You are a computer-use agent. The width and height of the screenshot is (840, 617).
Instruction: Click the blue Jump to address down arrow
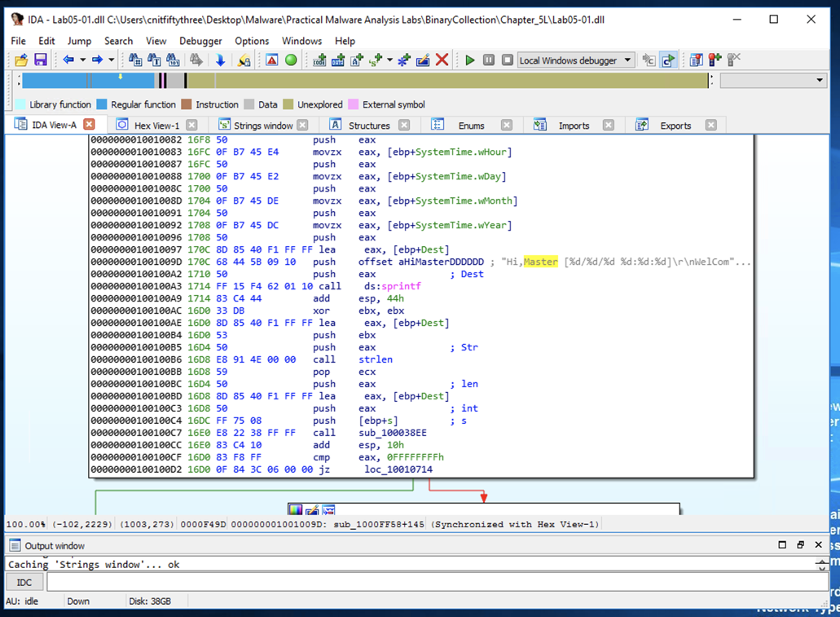tap(220, 60)
